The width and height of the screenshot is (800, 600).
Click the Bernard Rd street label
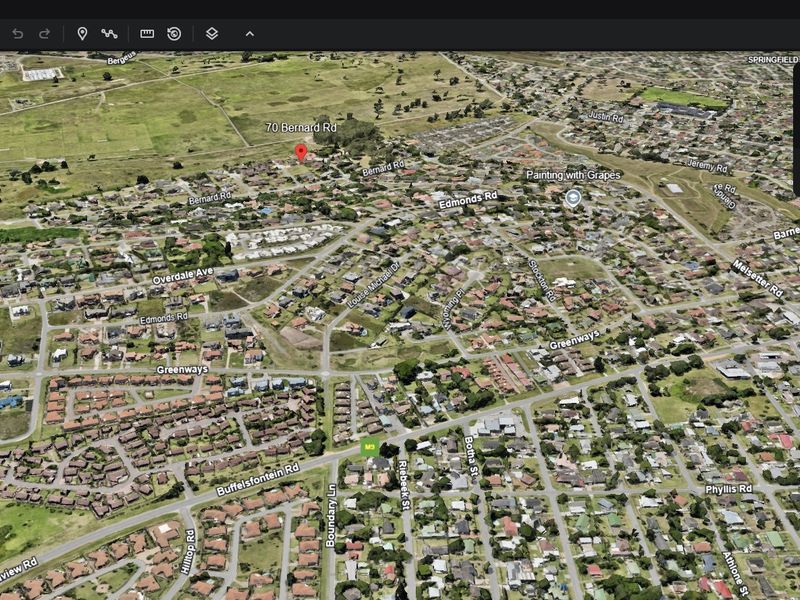coord(385,168)
